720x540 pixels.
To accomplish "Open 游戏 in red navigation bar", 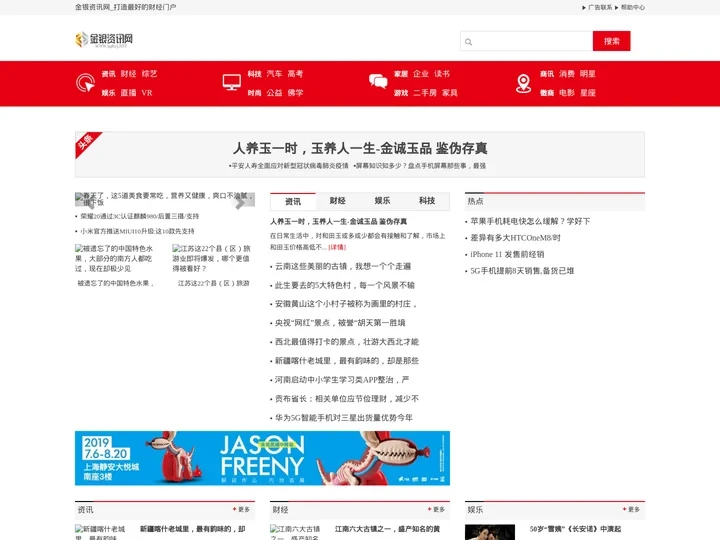I will click(x=401, y=93).
